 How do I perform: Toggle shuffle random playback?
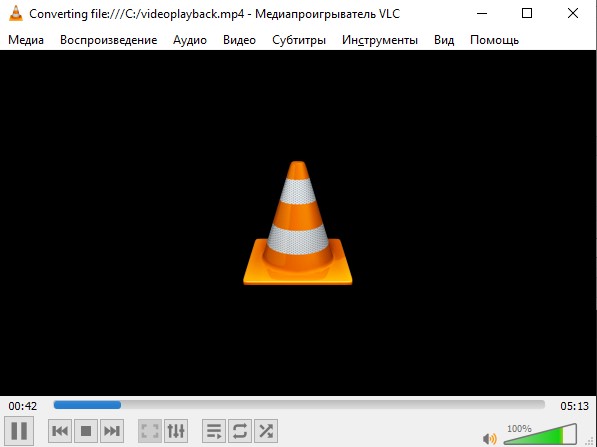[266, 431]
